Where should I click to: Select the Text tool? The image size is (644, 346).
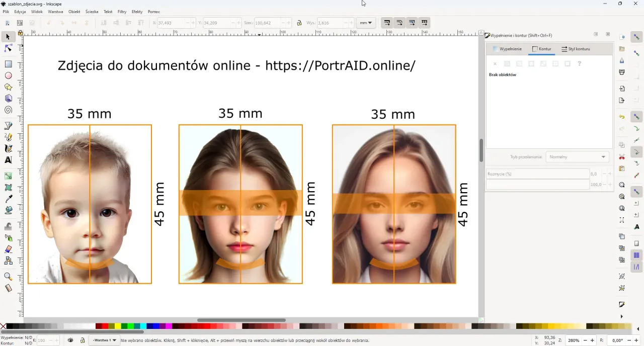8,160
